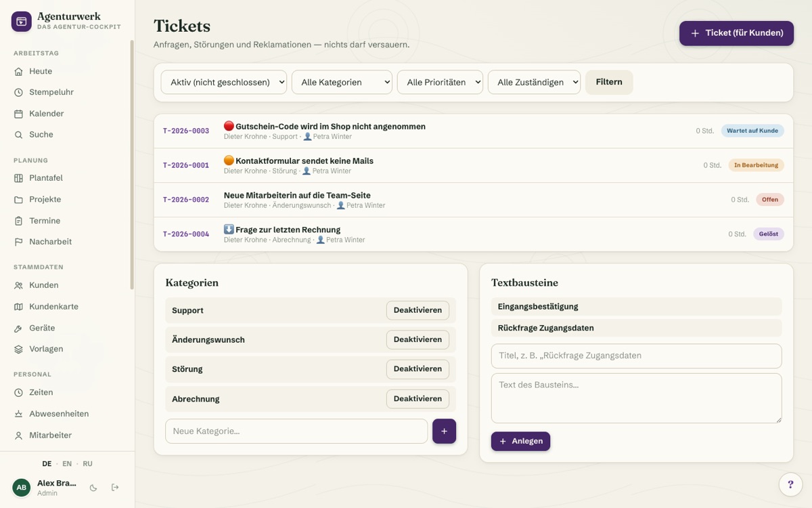This screenshot has width=812, height=508.
Task: Click the AB user avatar
Action: (x=22, y=488)
